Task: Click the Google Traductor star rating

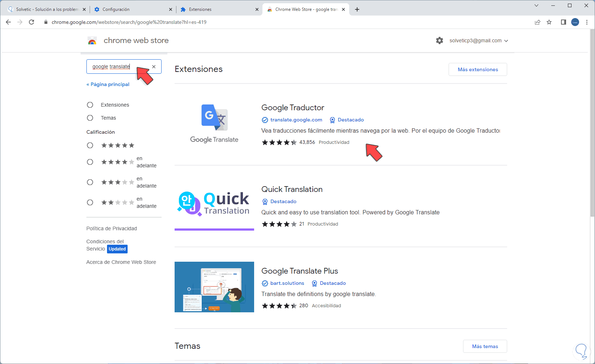Action: [x=279, y=142]
